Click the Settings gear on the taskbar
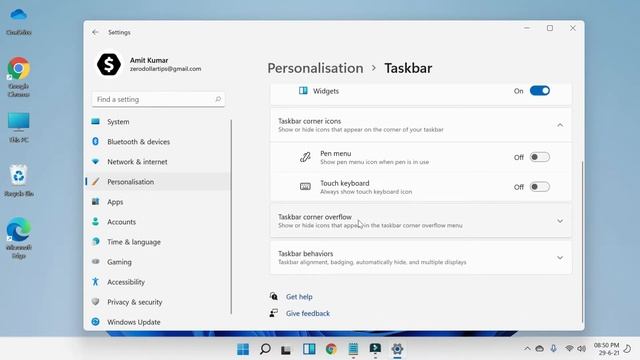Viewport: 640px width, 360px height. click(x=397, y=349)
